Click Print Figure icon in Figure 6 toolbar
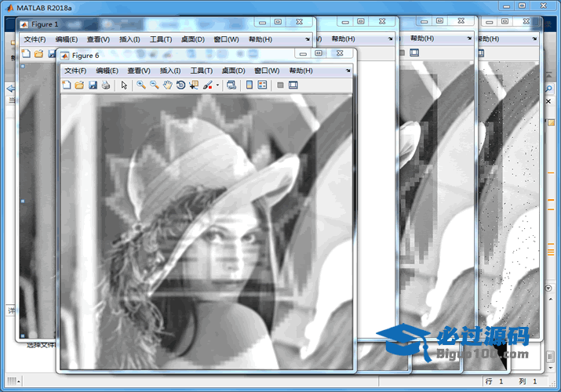Image resolution: width=561 pixels, height=392 pixels. [106, 85]
